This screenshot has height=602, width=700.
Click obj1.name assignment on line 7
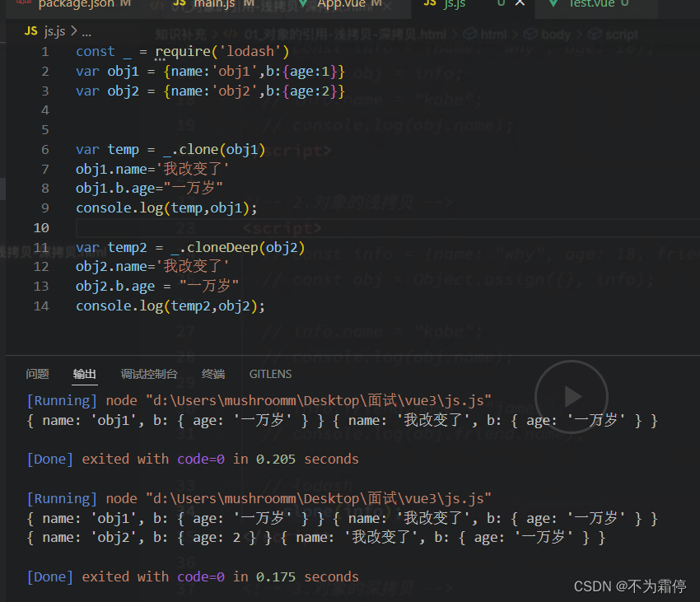[x=152, y=170]
